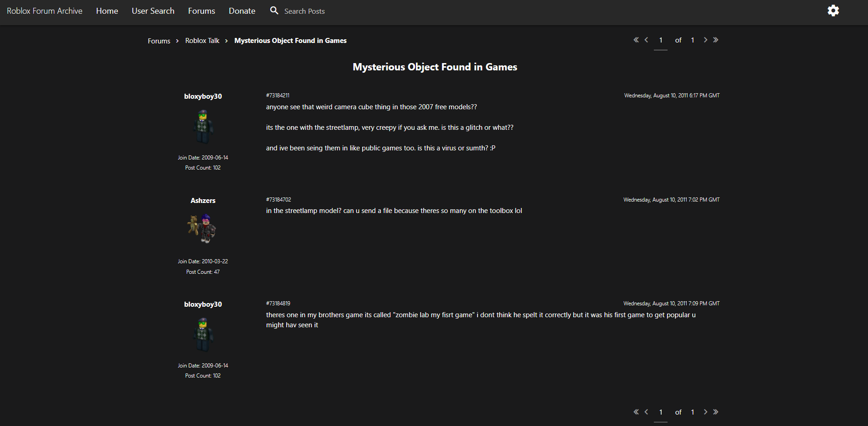Edit the top page number field
This screenshot has height=426, width=868.
pos(661,41)
